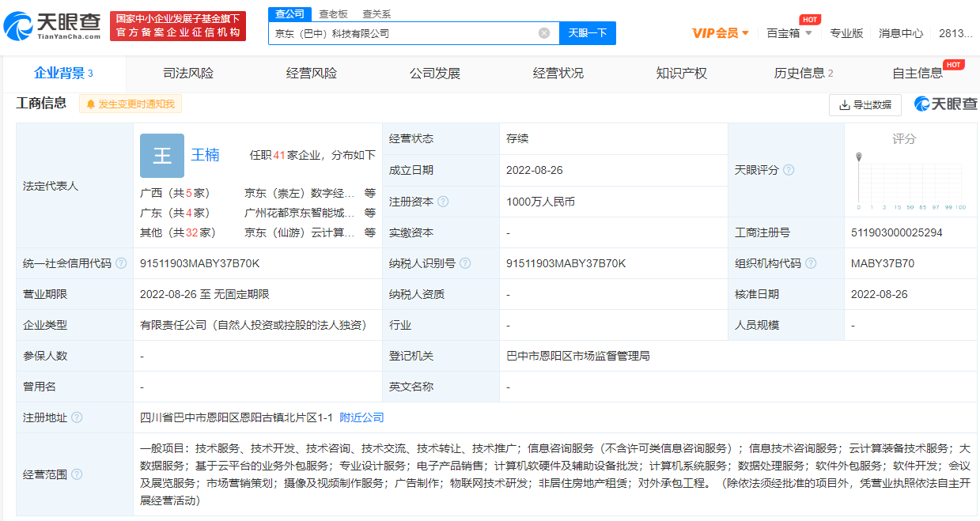Click the bell icon for change notifications
Viewport: 980px width, 521px height.
click(x=90, y=104)
